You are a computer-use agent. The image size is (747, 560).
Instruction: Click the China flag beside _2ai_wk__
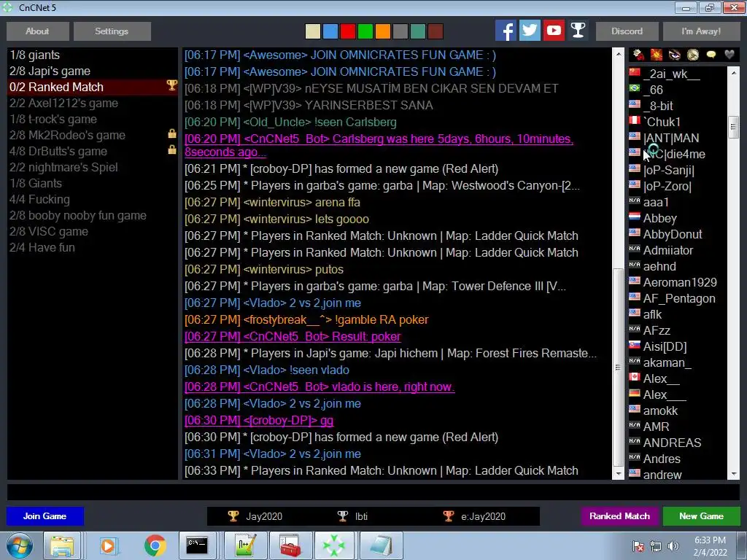(635, 72)
